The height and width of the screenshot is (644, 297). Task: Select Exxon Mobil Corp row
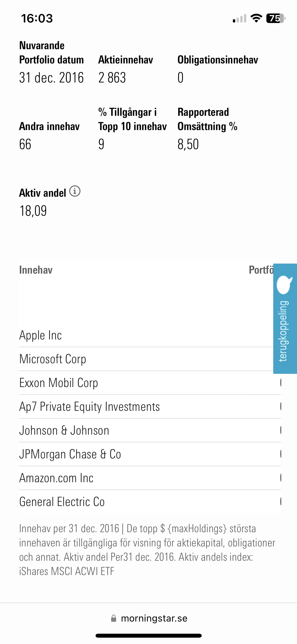[59, 383]
